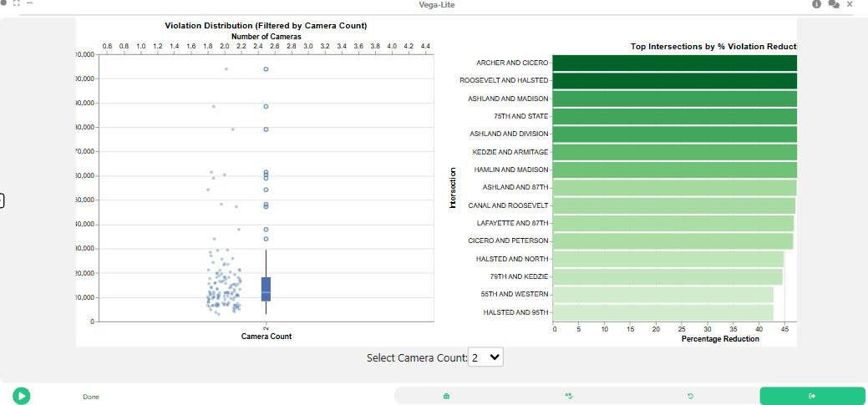This screenshot has height=405, width=868.
Task: Open the Select Camera Count dropdown
Action: tap(485, 357)
